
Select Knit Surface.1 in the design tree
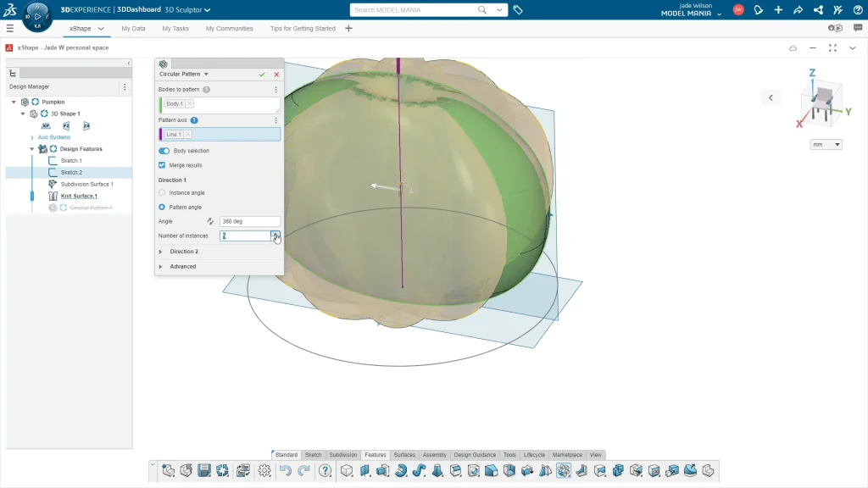click(x=79, y=196)
